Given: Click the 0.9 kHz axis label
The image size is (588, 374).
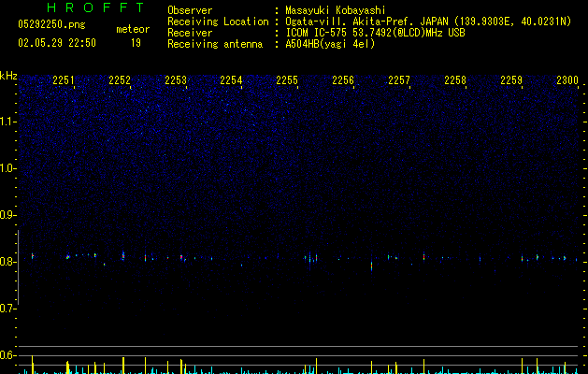Looking at the screenshot, I should click(7, 215).
